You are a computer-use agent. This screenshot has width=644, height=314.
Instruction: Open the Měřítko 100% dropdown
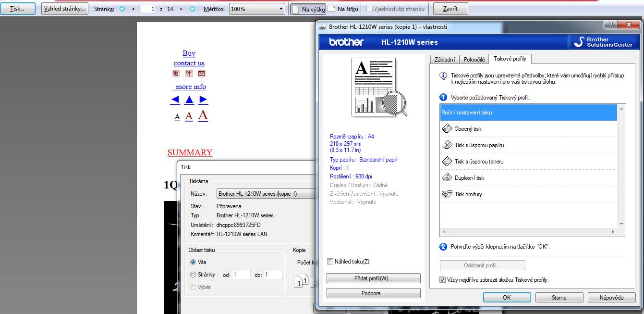(x=257, y=9)
